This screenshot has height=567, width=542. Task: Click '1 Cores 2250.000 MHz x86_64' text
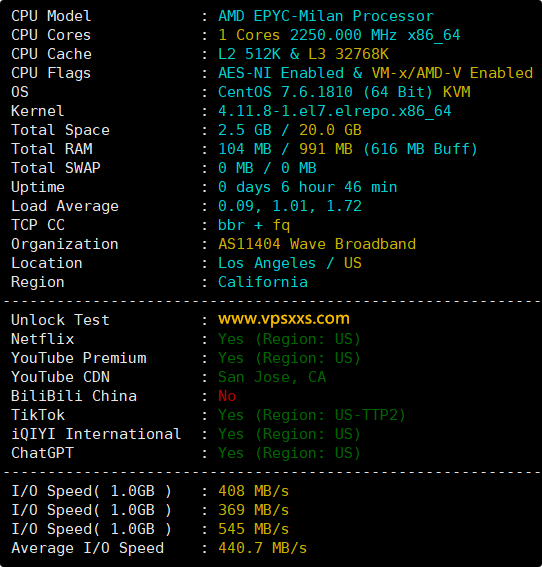tap(339, 35)
